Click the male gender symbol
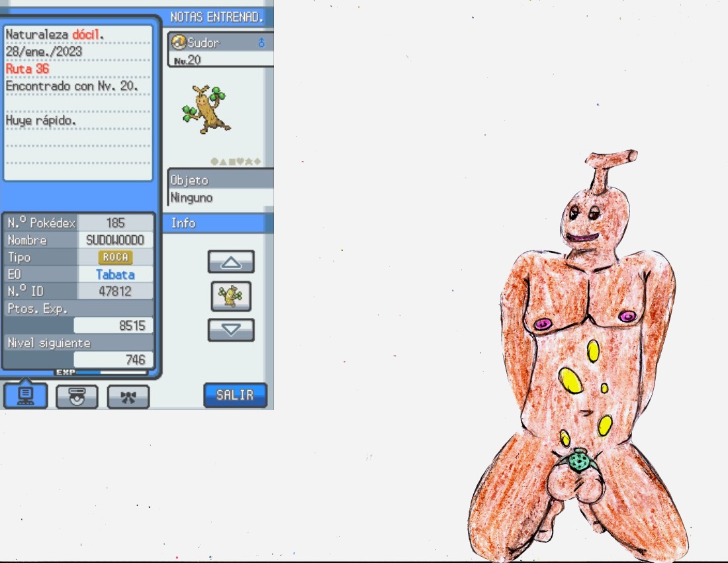Image resolution: width=728 pixels, height=563 pixels. pyautogui.click(x=262, y=43)
